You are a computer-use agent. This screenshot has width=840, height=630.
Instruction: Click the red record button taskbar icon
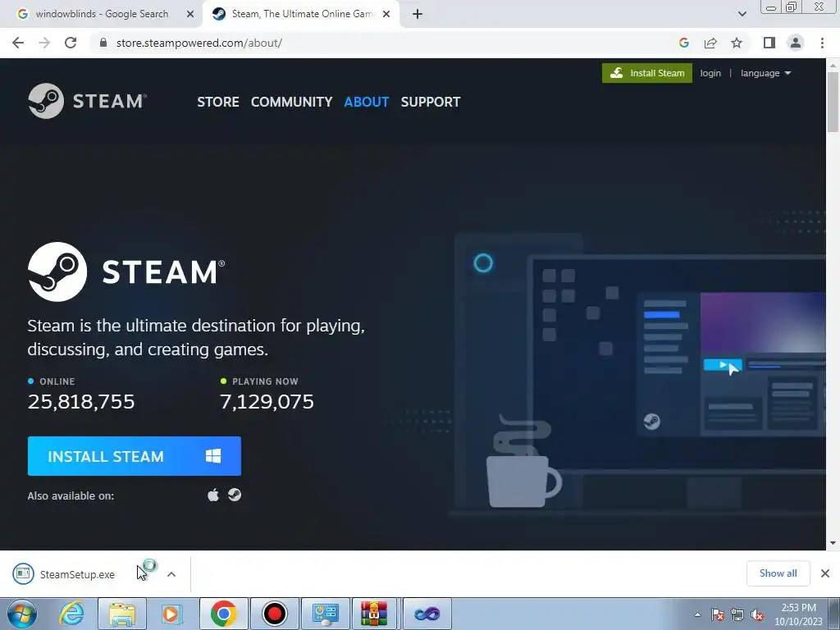(275, 614)
